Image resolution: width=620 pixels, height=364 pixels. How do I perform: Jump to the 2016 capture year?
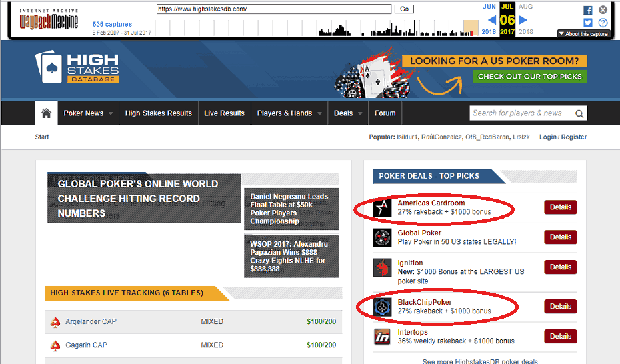[489, 31]
